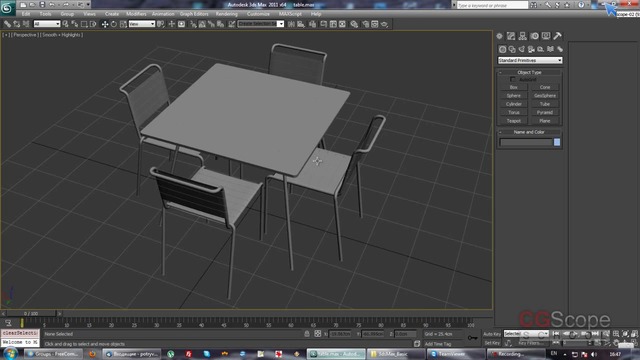
Task: Toggle Absolute/Offset transform type-in mode
Action: 318,334
